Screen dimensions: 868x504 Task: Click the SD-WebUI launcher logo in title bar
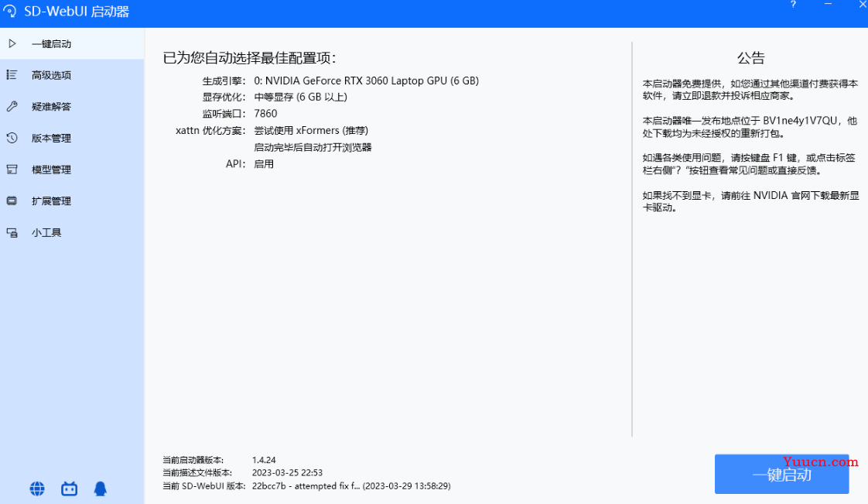pos(10,11)
